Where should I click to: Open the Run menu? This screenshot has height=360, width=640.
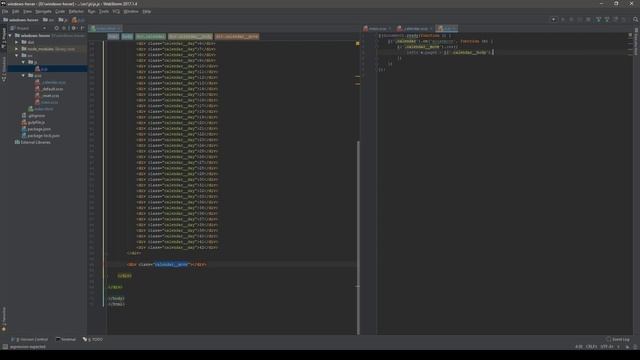click(x=91, y=11)
